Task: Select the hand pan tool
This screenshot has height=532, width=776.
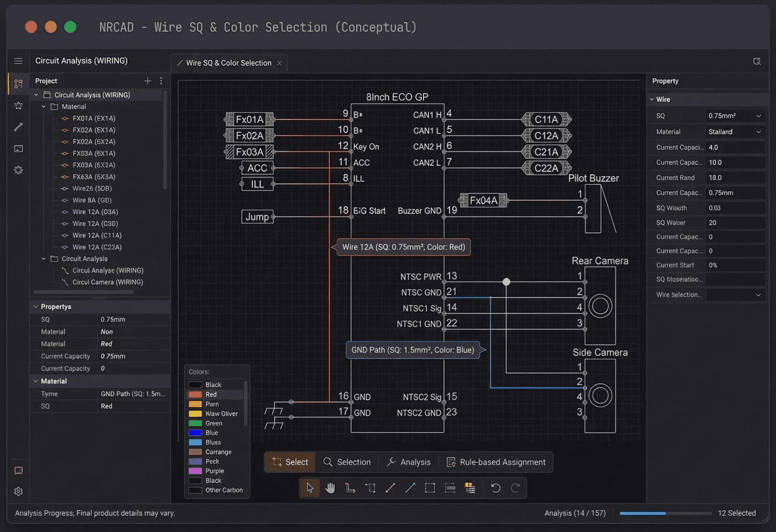Action: [x=330, y=488]
